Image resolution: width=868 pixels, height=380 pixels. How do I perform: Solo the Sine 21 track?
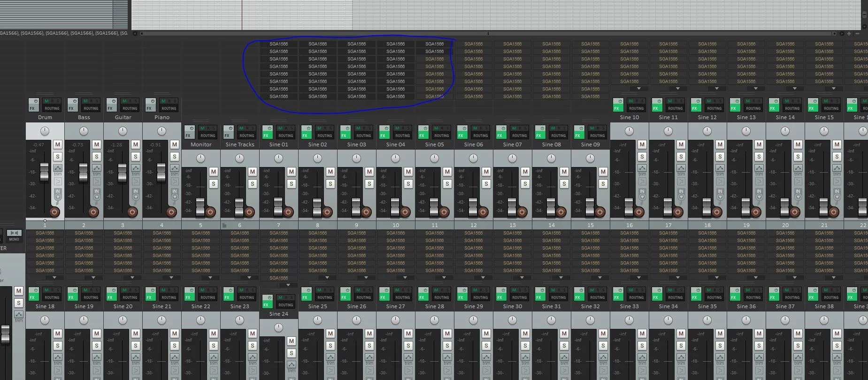pyautogui.click(x=175, y=346)
